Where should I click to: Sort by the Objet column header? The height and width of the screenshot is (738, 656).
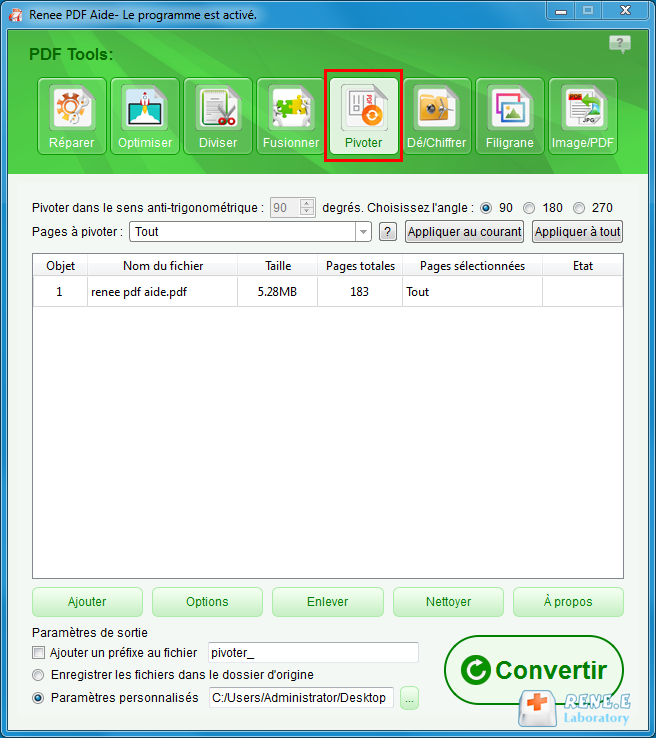click(60, 266)
